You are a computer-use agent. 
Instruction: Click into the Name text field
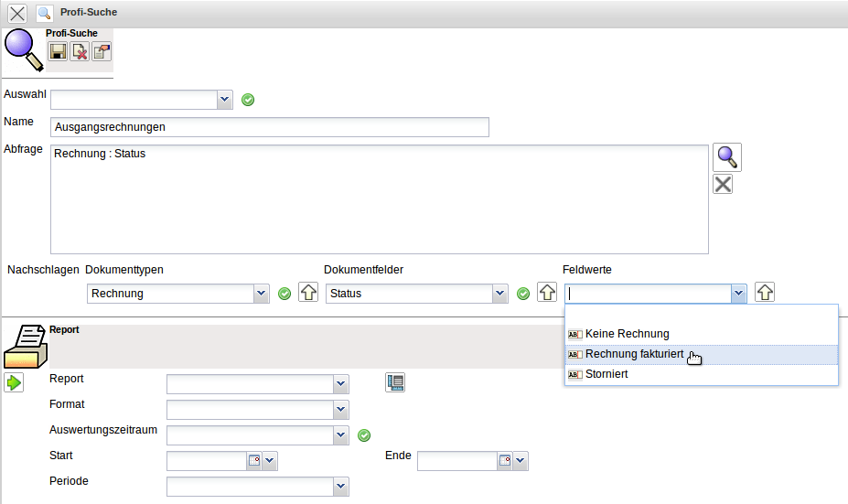click(270, 127)
